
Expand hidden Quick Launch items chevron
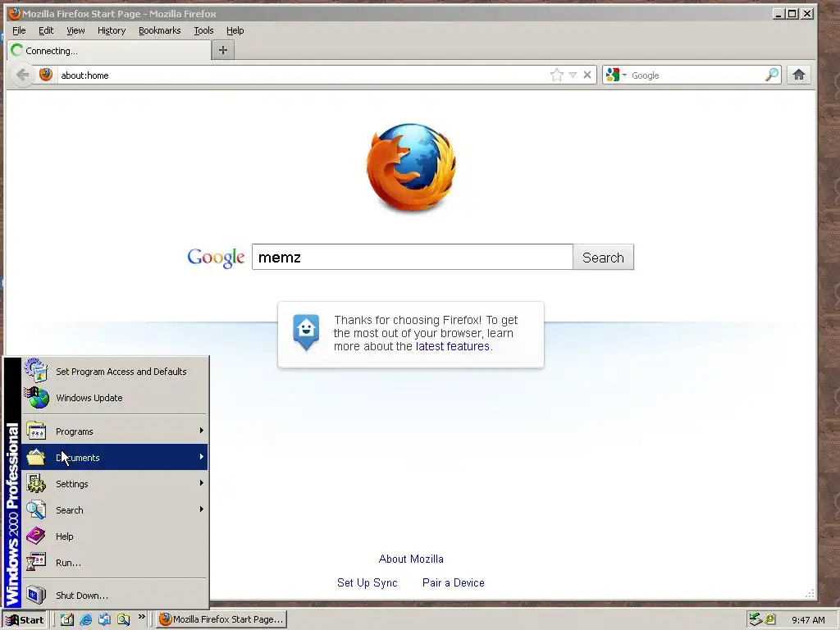[x=141, y=617]
